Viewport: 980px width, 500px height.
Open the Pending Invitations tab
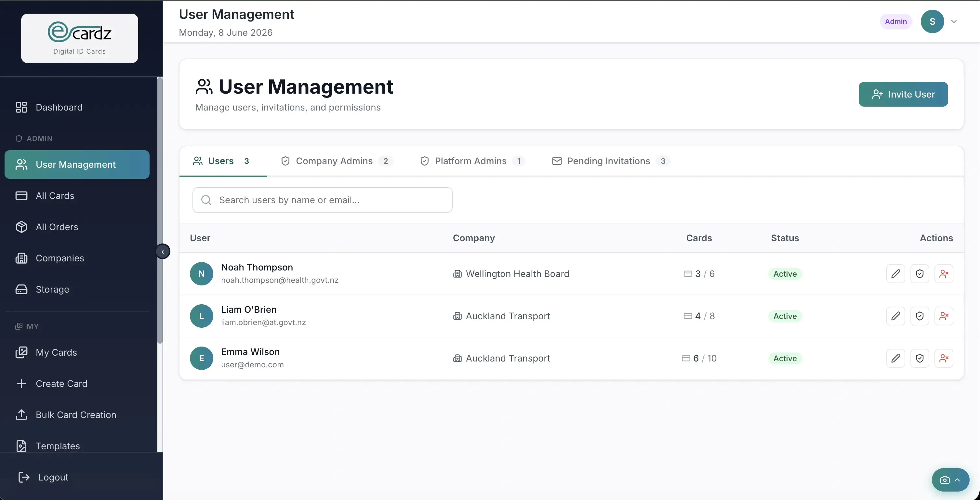[611, 161]
